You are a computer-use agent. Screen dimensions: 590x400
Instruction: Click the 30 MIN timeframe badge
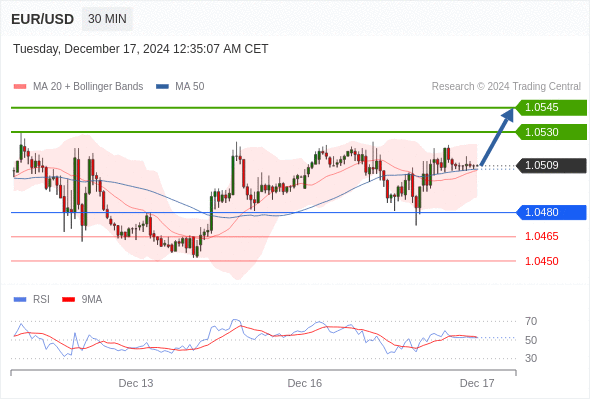(107, 19)
